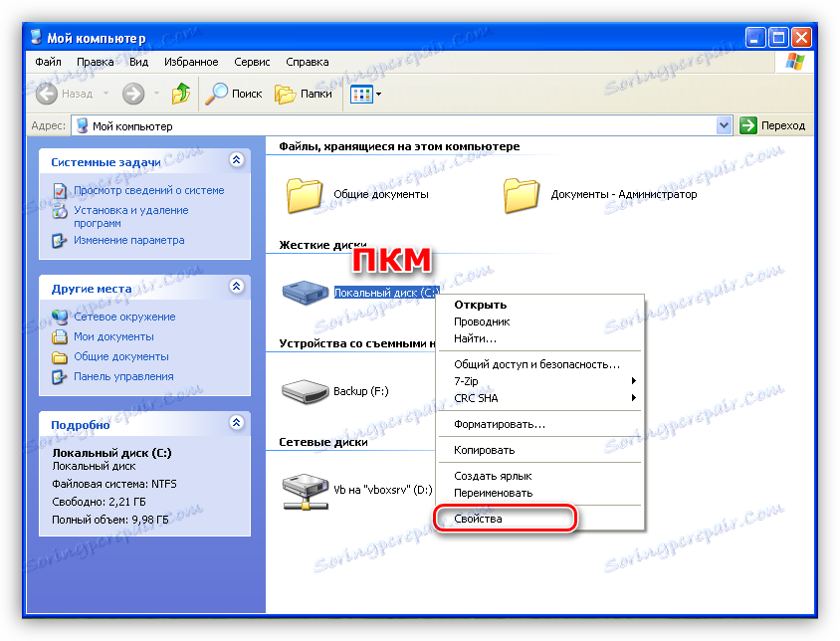Click Установка и удаление программ link
Viewport: 840px width, 641px height.
(x=131, y=217)
